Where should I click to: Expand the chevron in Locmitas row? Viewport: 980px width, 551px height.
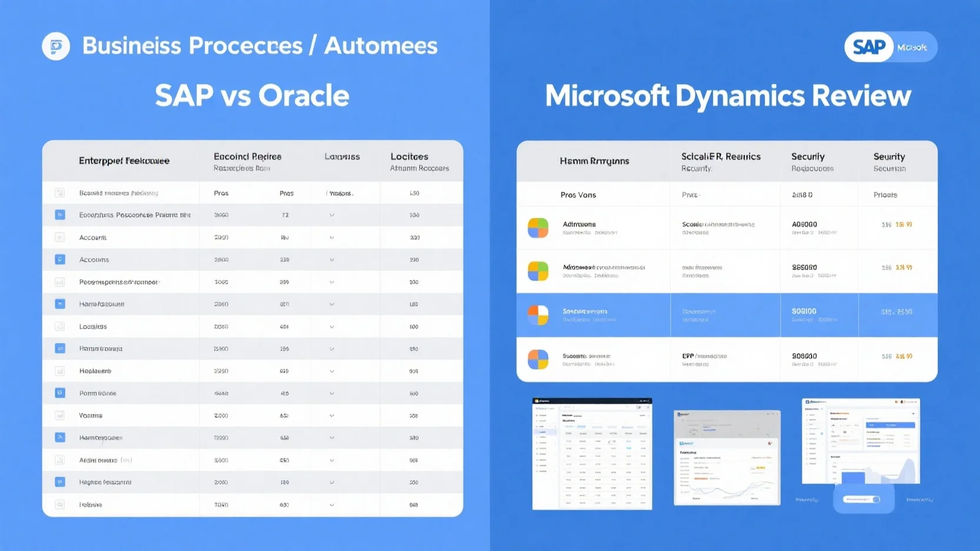[x=332, y=327]
